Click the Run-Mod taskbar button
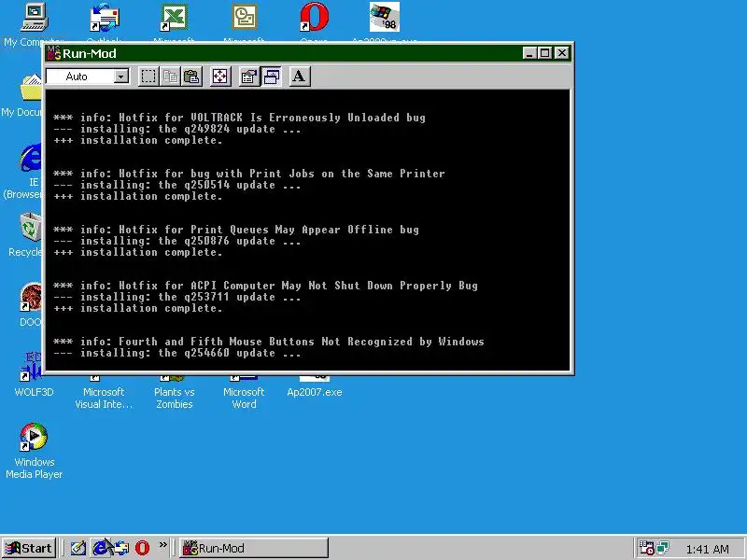The image size is (747, 560). (254, 548)
